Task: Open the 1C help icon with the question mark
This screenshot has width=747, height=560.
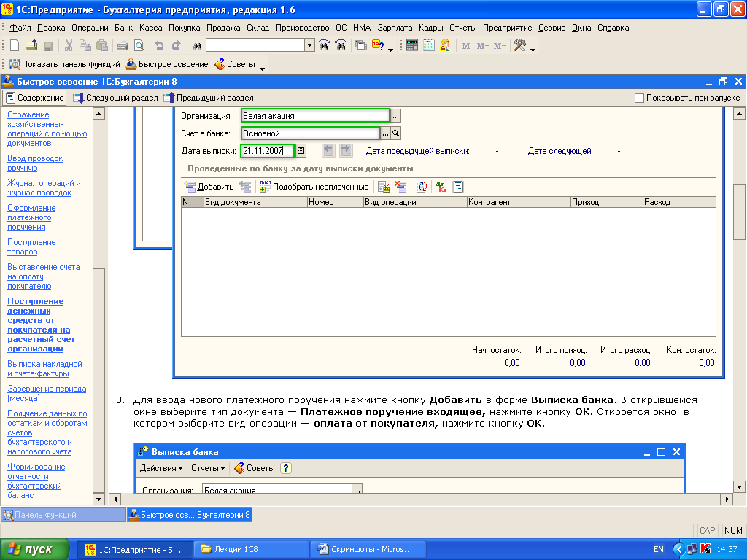Action: coord(378,46)
